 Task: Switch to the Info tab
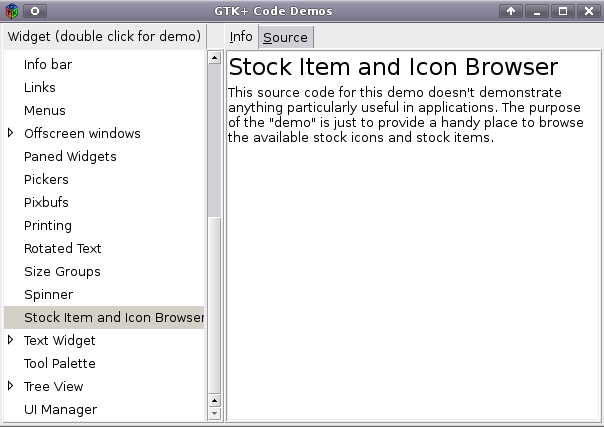pos(241,37)
